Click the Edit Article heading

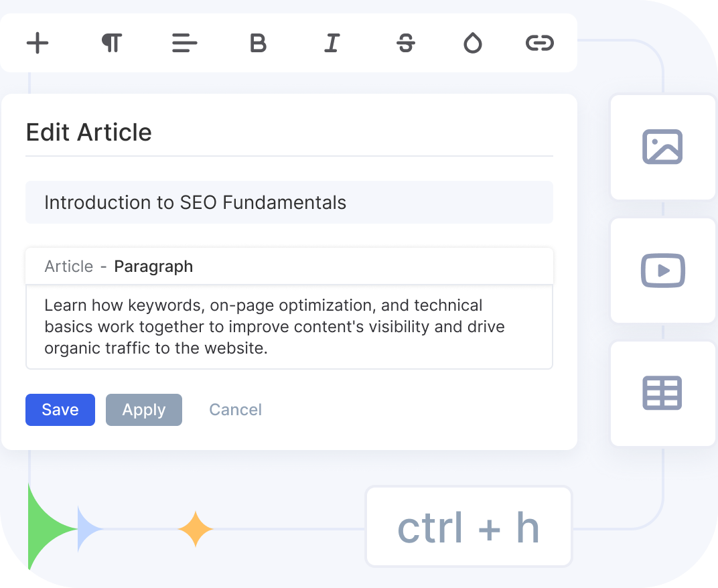click(x=89, y=132)
